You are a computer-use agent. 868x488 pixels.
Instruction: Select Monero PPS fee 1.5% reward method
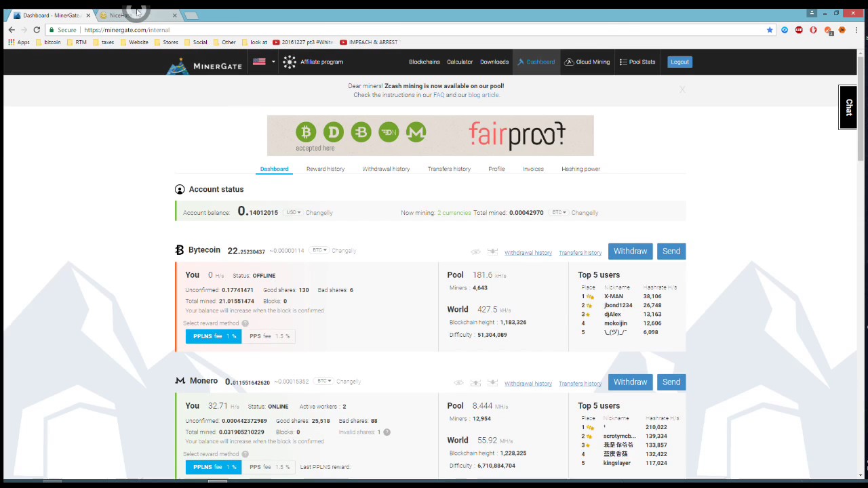(x=269, y=467)
